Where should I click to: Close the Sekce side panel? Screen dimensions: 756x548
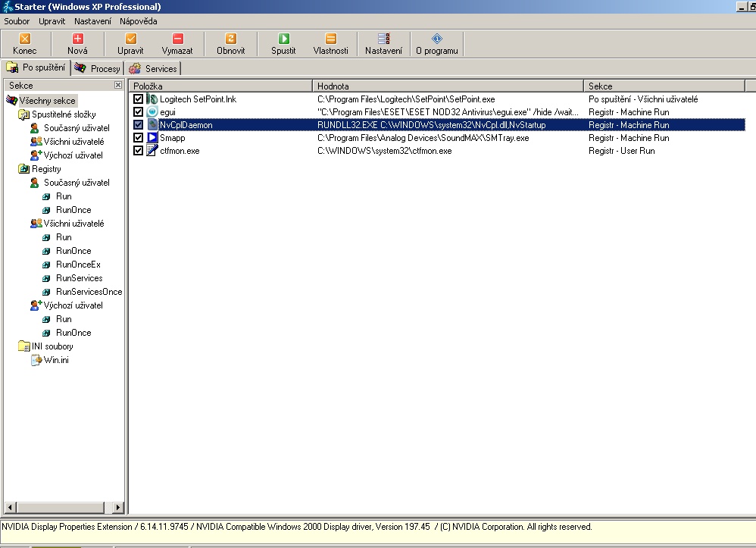click(x=118, y=85)
